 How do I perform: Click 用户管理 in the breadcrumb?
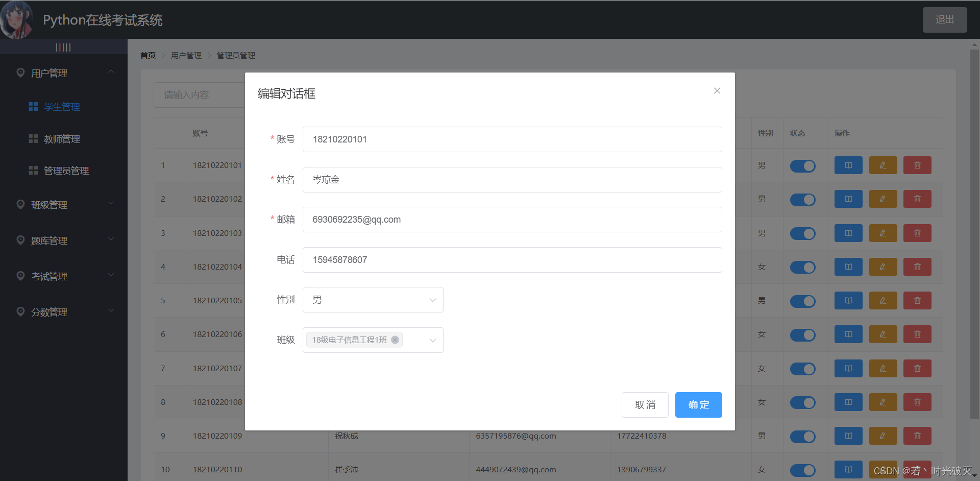pyautogui.click(x=186, y=55)
